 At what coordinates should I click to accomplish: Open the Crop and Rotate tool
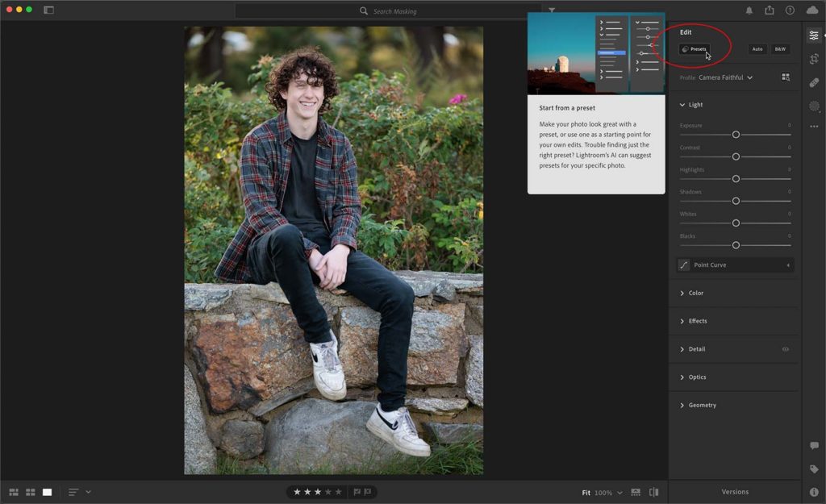click(814, 59)
